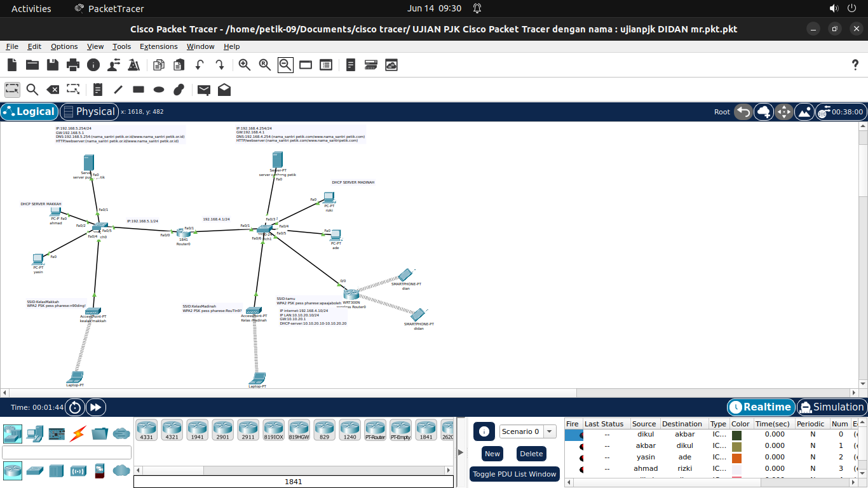
Task: Open the Network Information icon
Action: click(93, 65)
